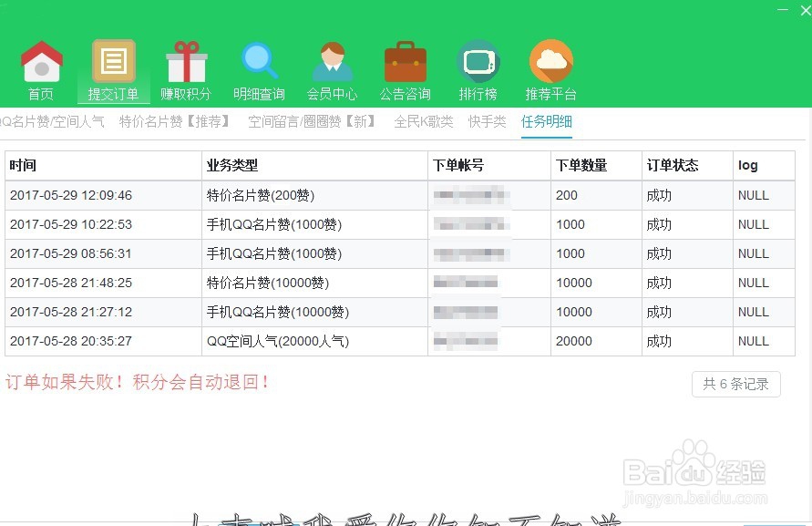Select the 提交订单 order submission icon
Viewport: 812px width, 526px height.
pyautogui.click(x=113, y=68)
